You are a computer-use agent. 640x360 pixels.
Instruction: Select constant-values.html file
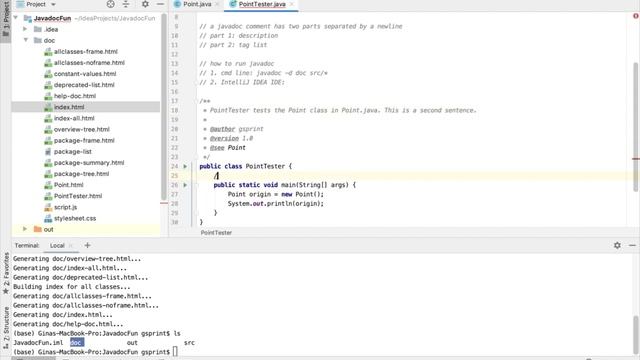[85, 73]
